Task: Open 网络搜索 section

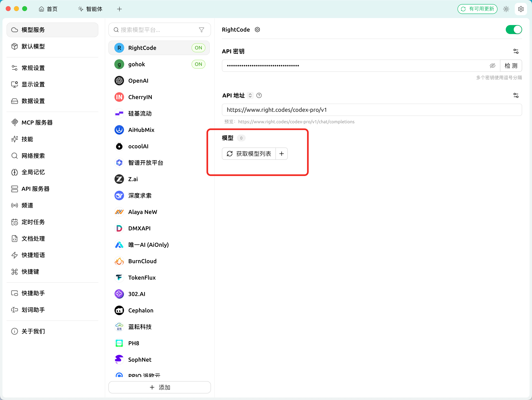Action: [x=52, y=156]
